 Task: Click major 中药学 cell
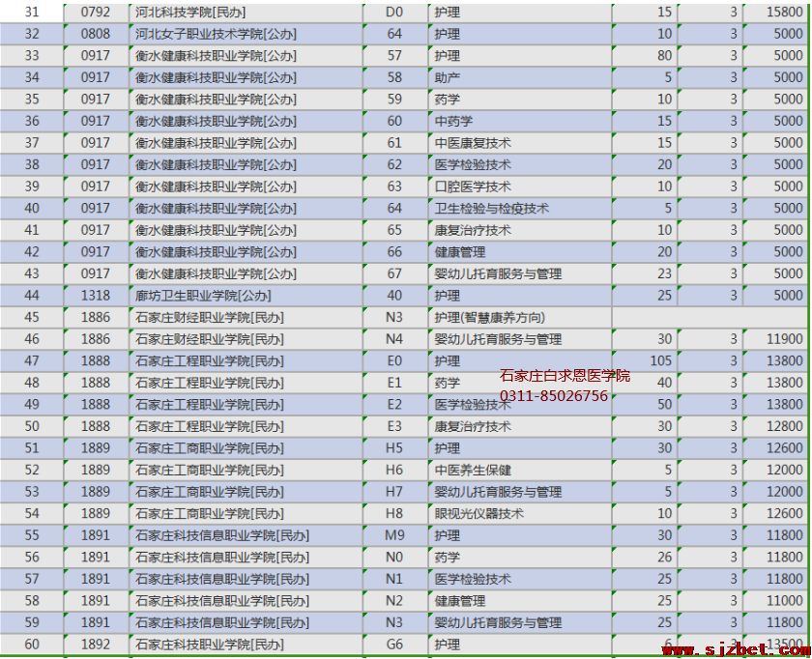[x=520, y=121]
